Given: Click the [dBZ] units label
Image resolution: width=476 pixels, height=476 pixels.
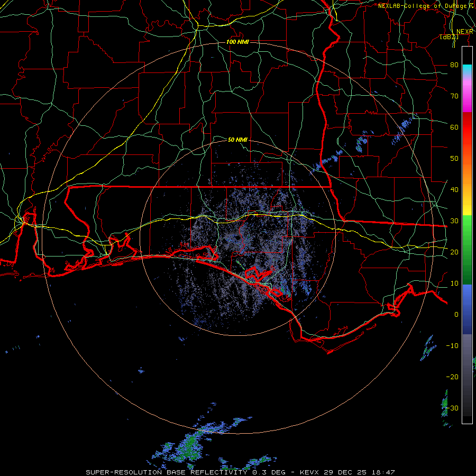Looking at the screenshot, I should [449, 36].
